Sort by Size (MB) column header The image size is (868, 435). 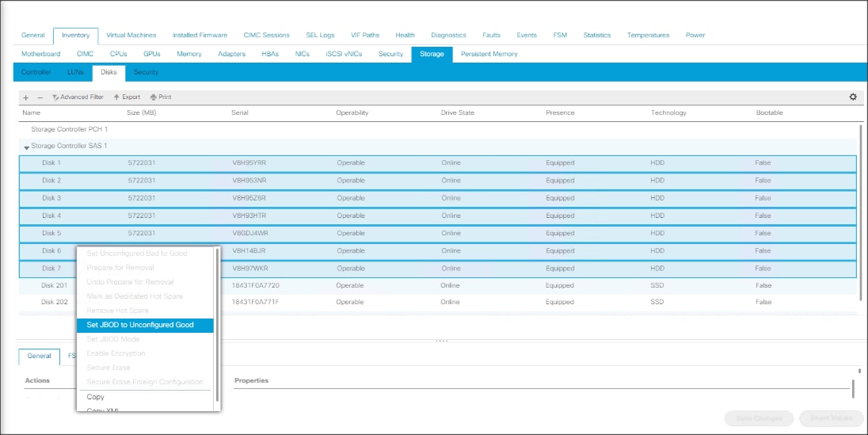coord(141,113)
